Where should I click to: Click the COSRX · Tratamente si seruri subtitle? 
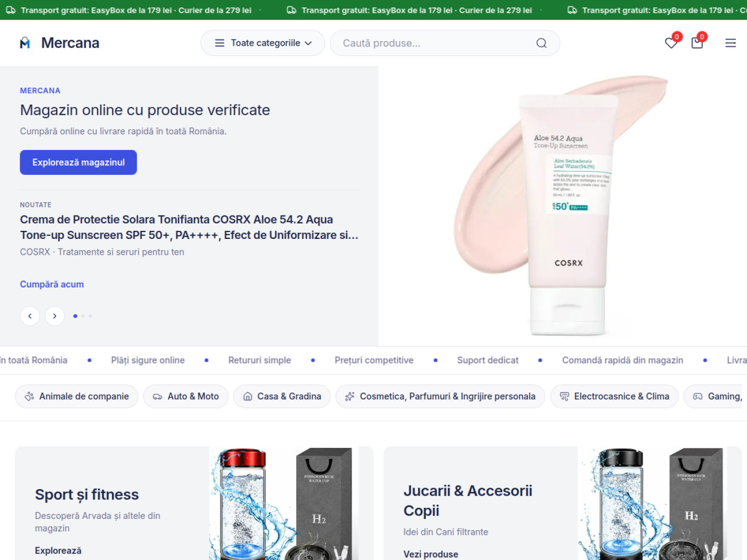102,252
